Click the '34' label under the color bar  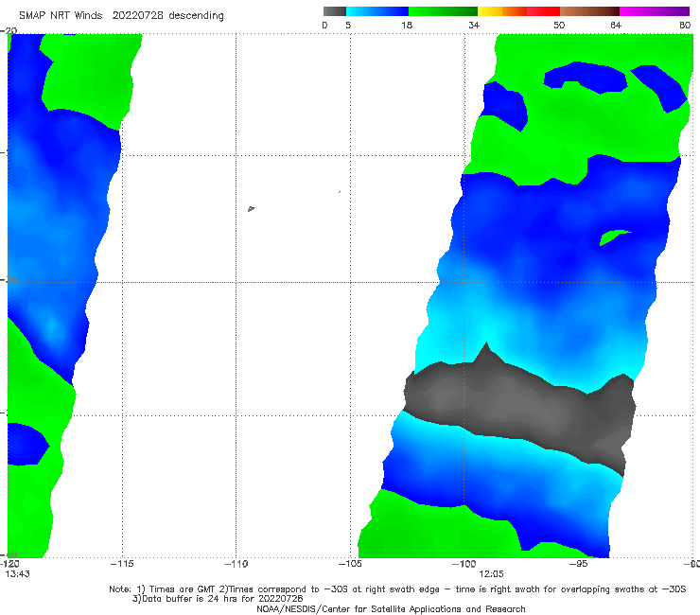474,25
